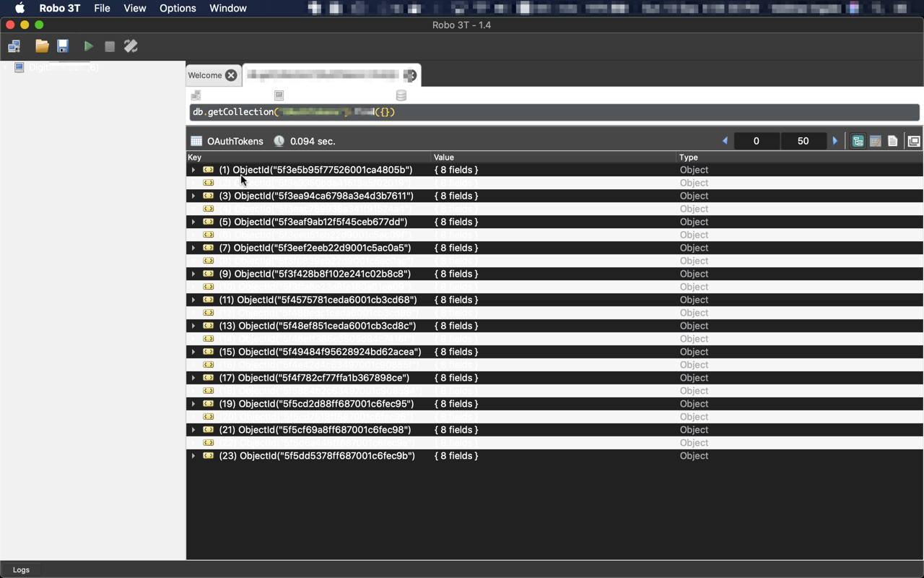Click the OAuthTokens collection table icon
This screenshot has width=924, height=578.
pyautogui.click(x=196, y=141)
